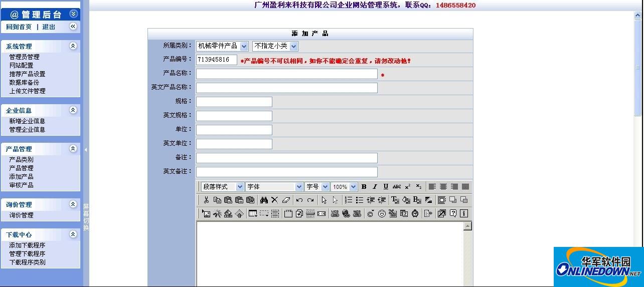Open 添加下载程序 link

pos(27,245)
